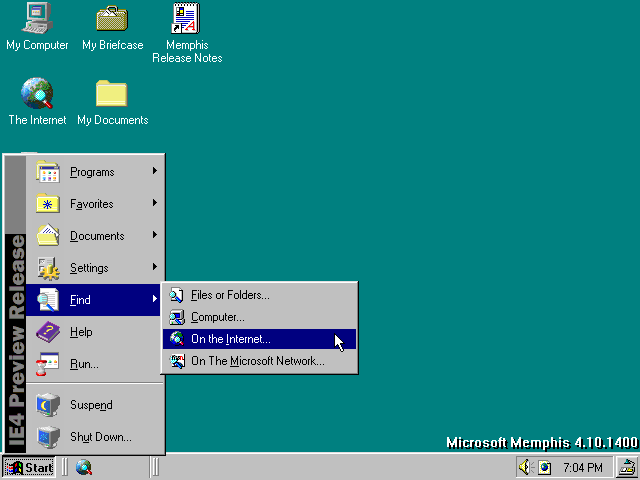Image resolution: width=640 pixels, height=480 pixels.
Task: Choose Shut Down... from the Start menu
Action: (x=94, y=437)
